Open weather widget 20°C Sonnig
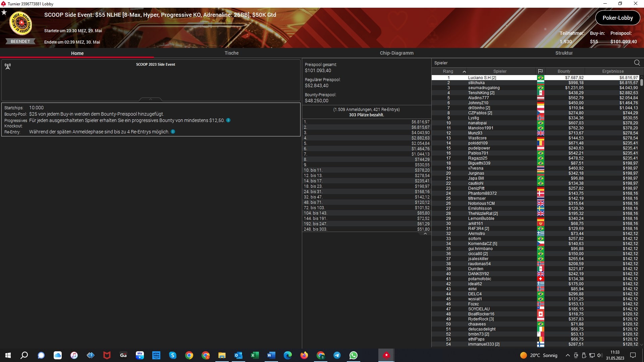This screenshot has width=644, height=362. (x=539, y=355)
